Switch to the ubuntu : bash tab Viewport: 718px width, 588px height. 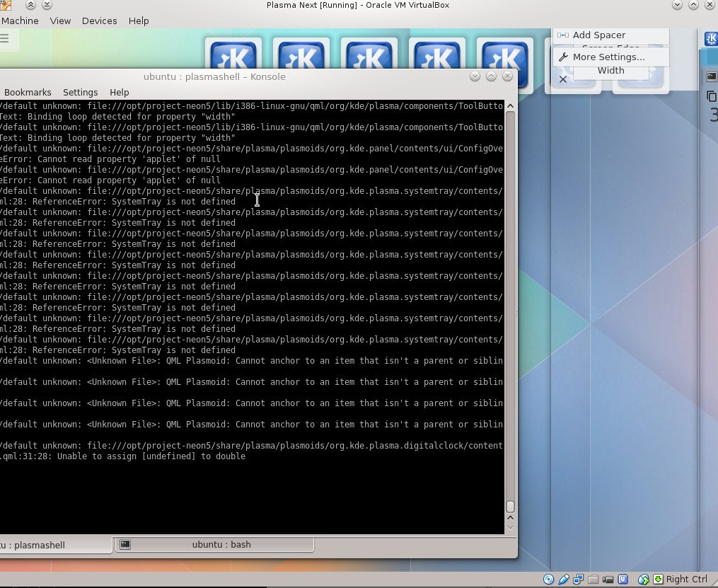pyautogui.click(x=215, y=545)
